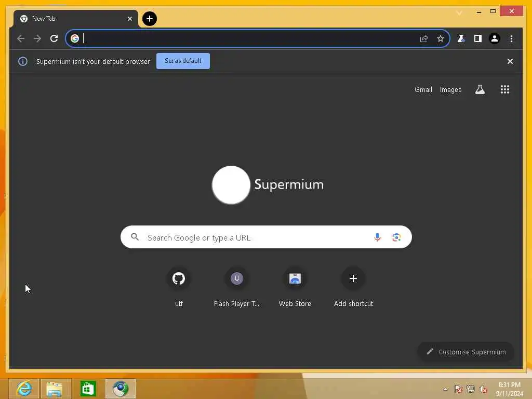532x399 pixels.
Task: Open Gmail link
Action: (x=423, y=89)
